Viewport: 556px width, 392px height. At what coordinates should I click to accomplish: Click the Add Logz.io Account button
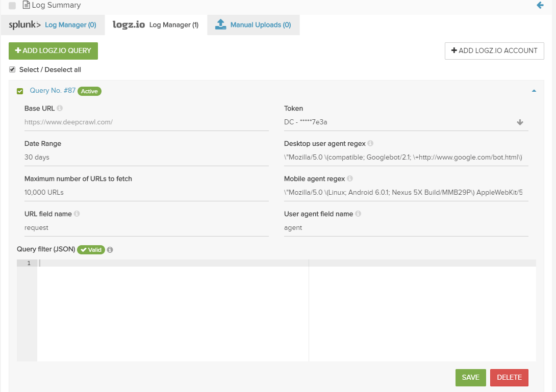494,50
